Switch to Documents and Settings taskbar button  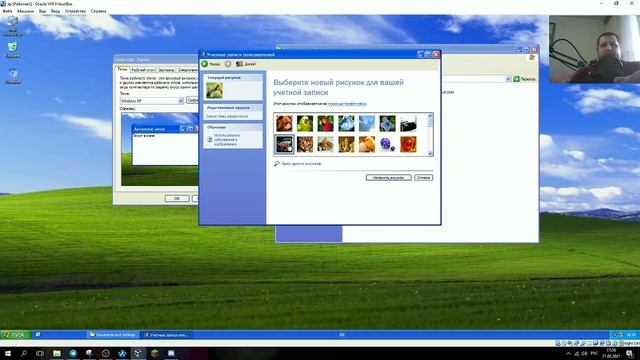[x=113, y=335]
